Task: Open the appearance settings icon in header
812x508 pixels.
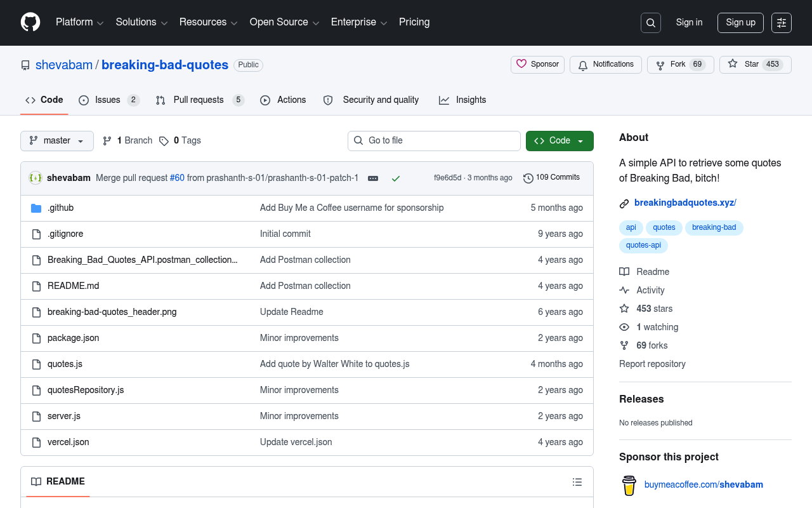Action: point(782,23)
